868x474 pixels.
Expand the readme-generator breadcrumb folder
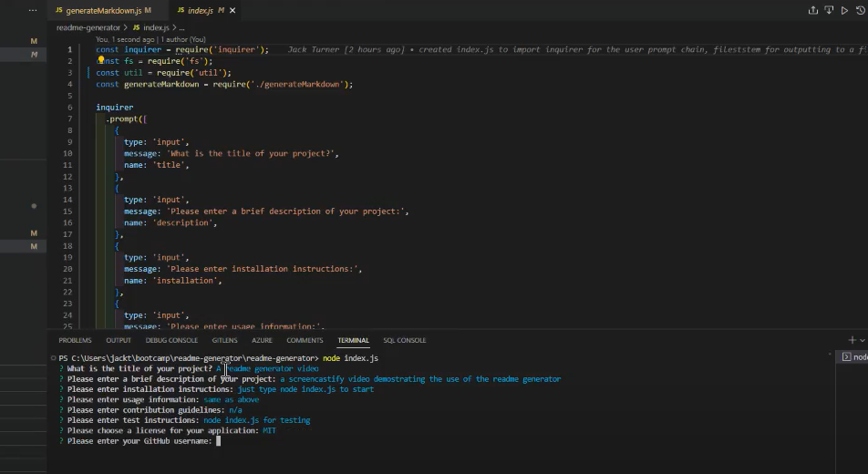point(88,28)
